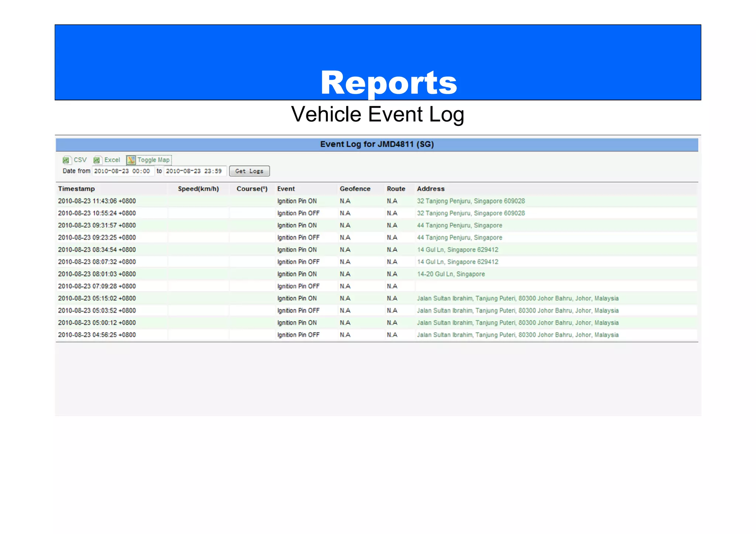Select timestamp 2010-08-23 04:56:25 +0800

pos(97,335)
